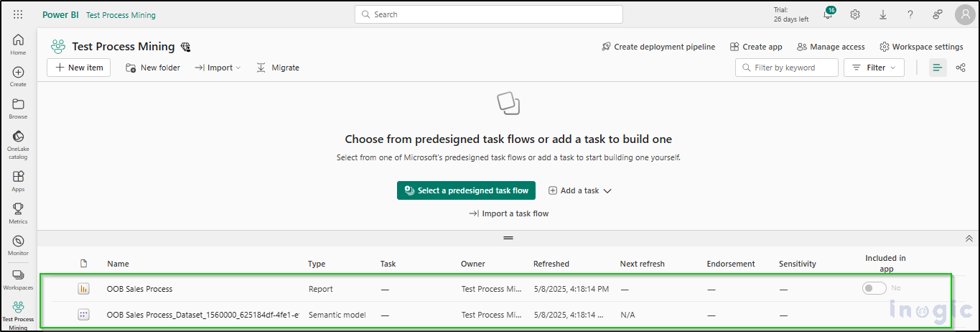This screenshot has width=980, height=332.
Task: Click the N/A next refresh cell
Action: pos(628,315)
